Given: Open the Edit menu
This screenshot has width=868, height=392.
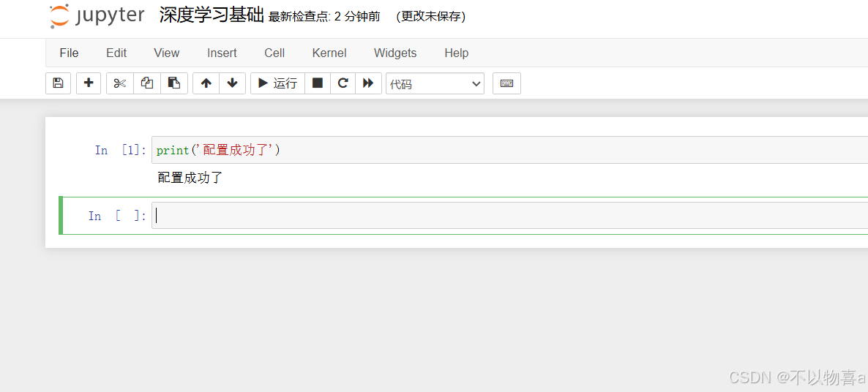Looking at the screenshot, I should click(116, 53).
